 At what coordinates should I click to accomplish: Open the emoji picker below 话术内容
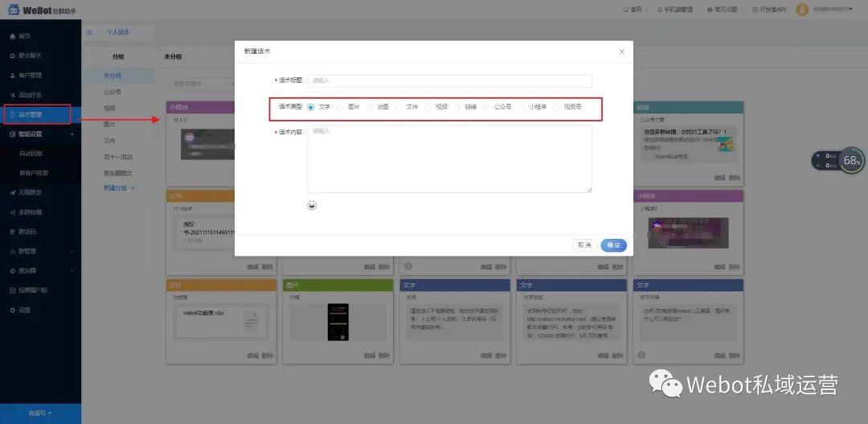(312, 206)
